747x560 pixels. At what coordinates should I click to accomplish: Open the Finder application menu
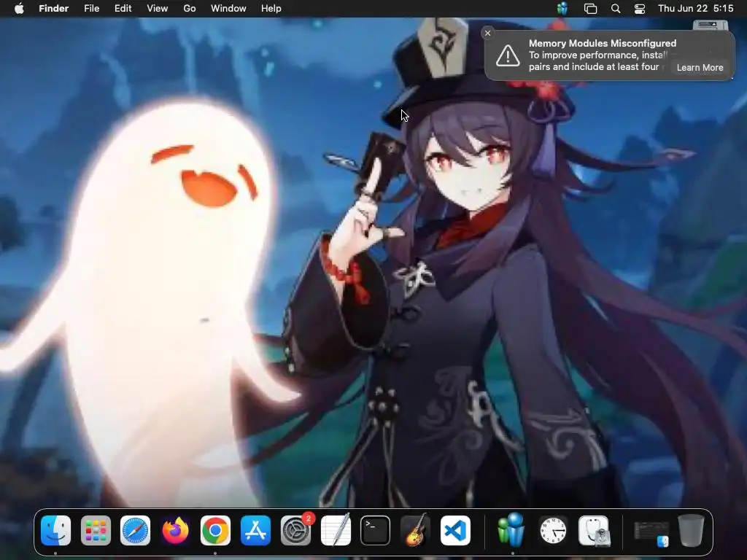[x=54, y=9]
